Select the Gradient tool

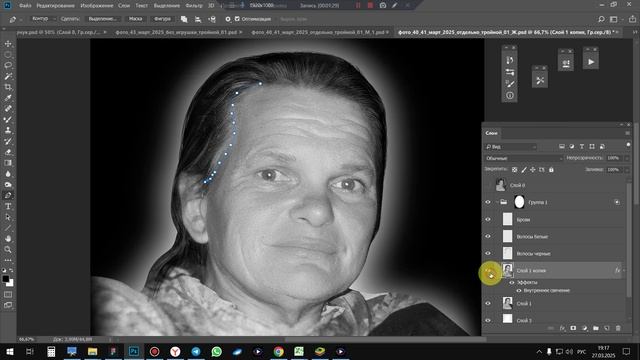pyautogui.click(x=8, y=163)
